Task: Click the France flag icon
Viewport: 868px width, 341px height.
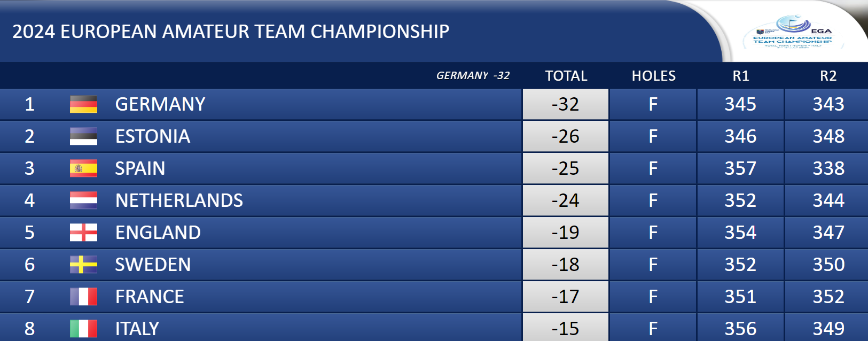Action: click(x=83, y=297)
